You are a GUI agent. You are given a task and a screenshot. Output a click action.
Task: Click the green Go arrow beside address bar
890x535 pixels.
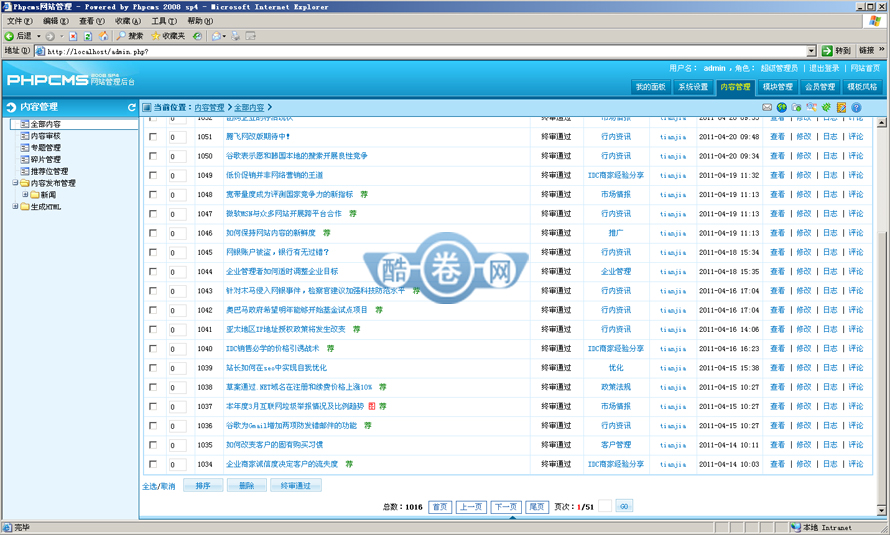827,50
